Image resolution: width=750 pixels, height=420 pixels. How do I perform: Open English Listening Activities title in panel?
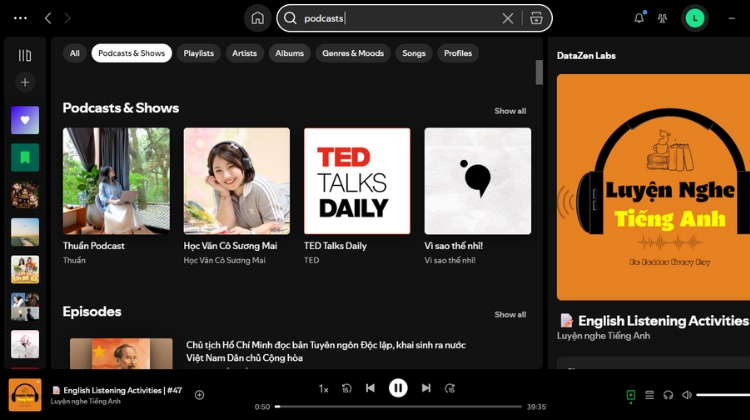coord(663,321)
